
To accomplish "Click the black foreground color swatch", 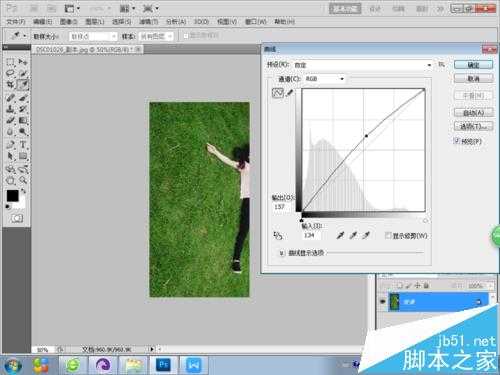I will click(x=12, y=196).
